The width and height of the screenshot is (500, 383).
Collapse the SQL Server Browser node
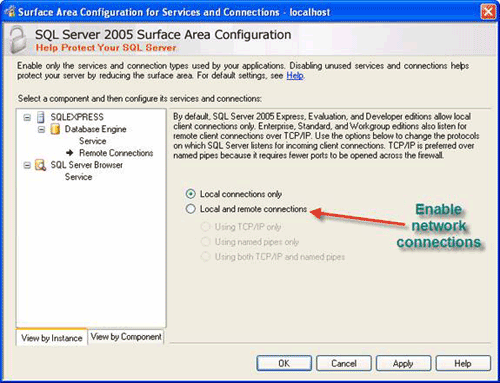[x=27, y=165]
